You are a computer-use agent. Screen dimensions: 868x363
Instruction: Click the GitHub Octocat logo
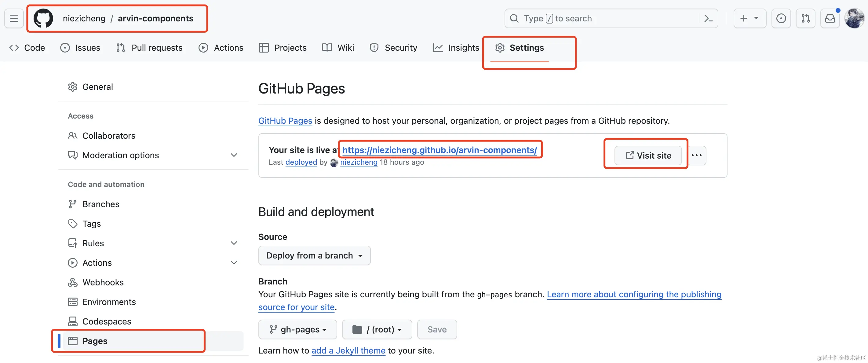pos(43,18)
